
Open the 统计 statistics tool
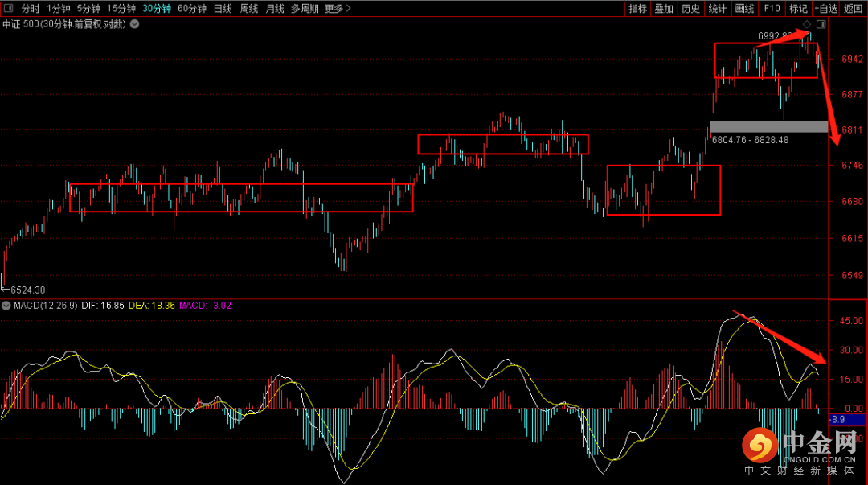click(717, 8)
